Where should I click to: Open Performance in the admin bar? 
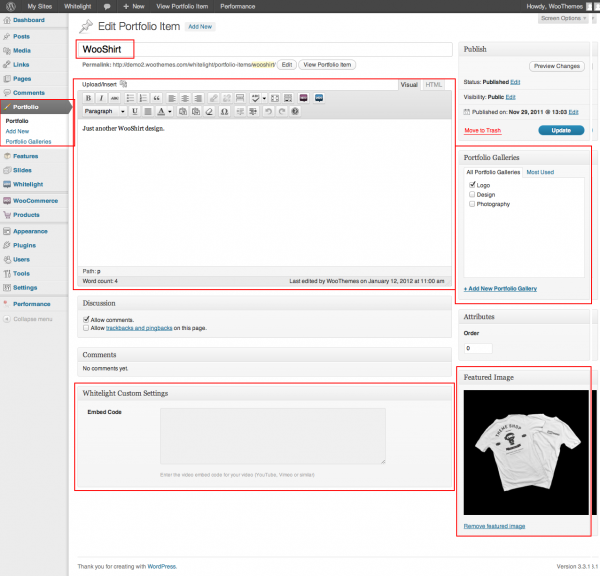(238, 7)
